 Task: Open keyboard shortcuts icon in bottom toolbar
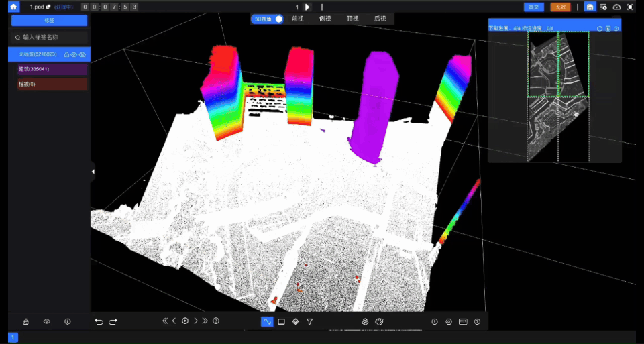(x=463, y=322)
